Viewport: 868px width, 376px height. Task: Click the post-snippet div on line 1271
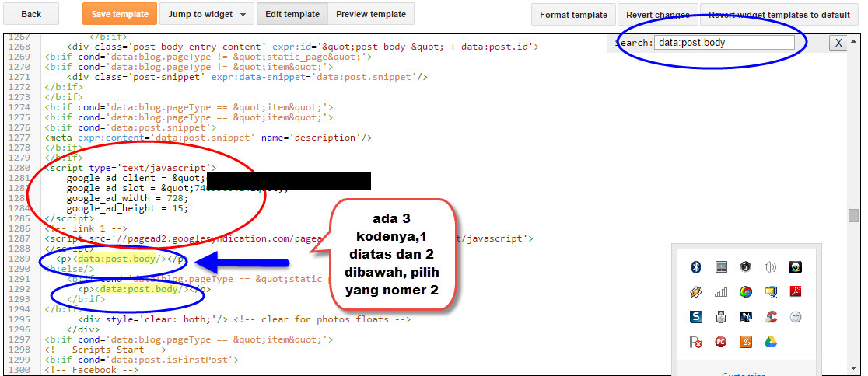click(247, 77)
